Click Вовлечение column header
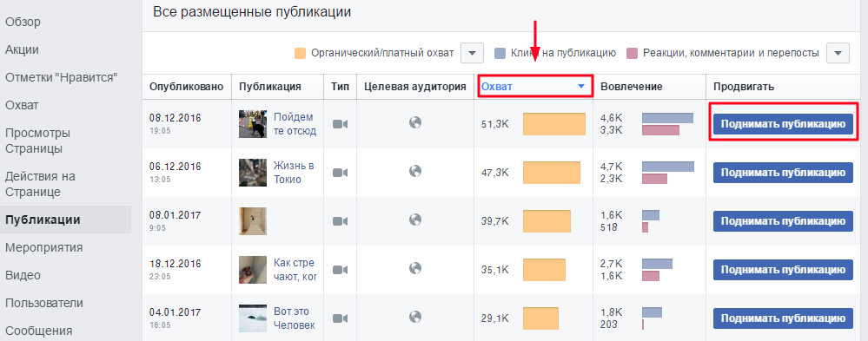The image size is (868, 341). point(632,87)
